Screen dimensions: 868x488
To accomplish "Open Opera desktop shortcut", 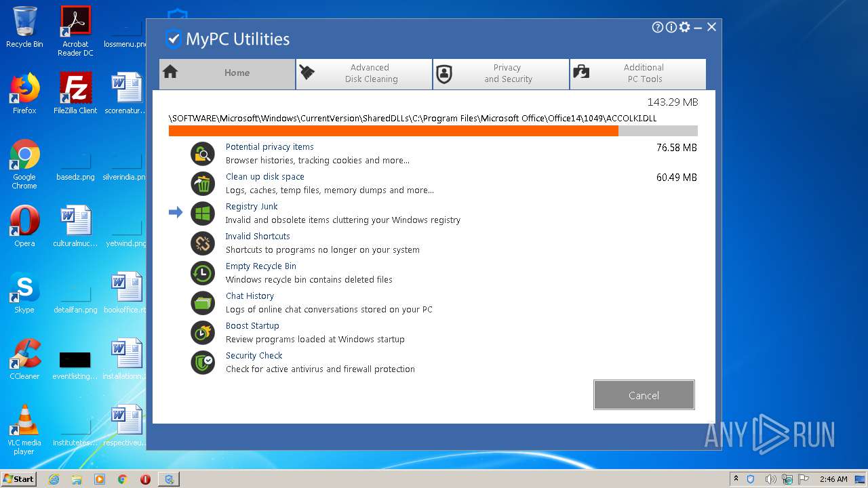I will click(24, 226).
